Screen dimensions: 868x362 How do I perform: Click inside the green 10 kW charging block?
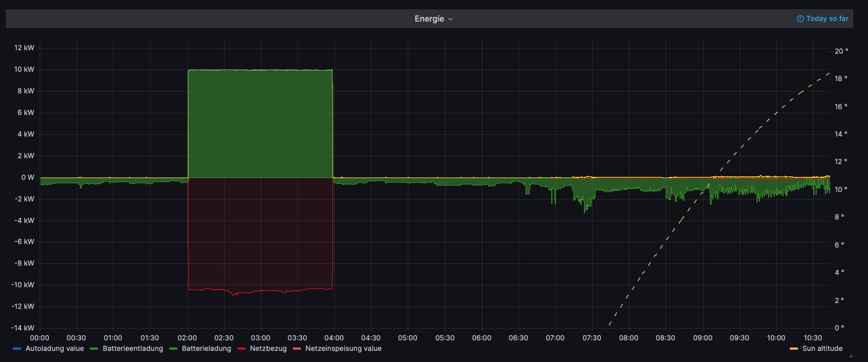point(260,123)
